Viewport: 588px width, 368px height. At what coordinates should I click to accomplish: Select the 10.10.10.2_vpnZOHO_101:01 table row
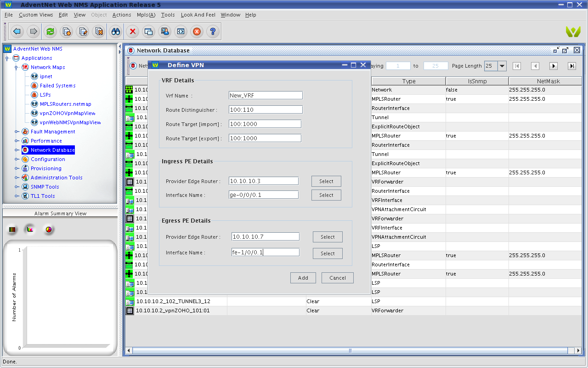[x=353, y=310]
